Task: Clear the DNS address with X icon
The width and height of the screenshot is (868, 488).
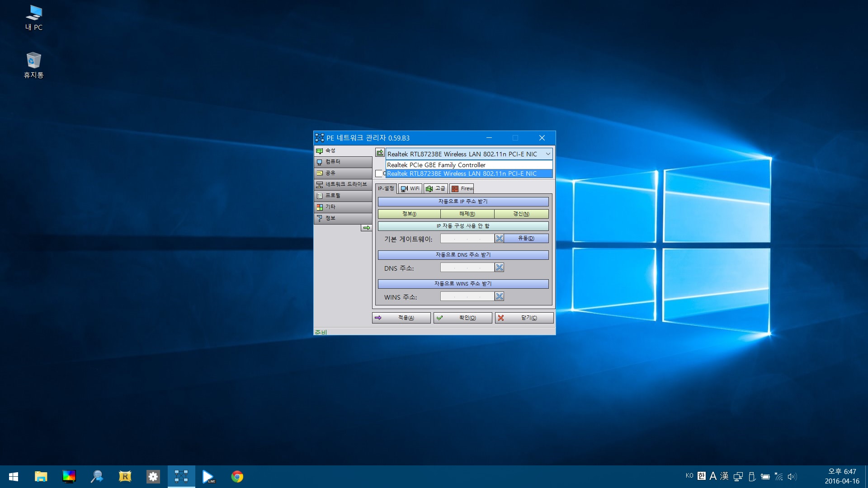Action: pos(499,267)
